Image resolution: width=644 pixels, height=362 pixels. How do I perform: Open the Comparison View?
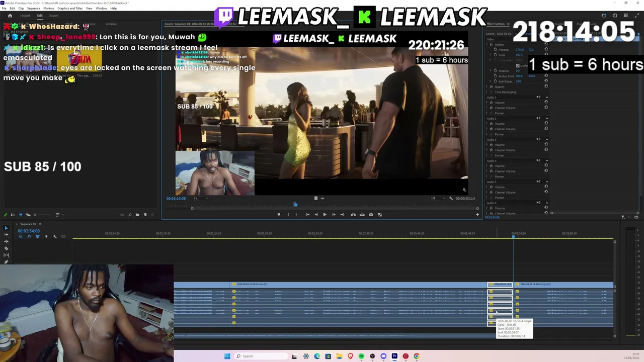coord(380,215)
